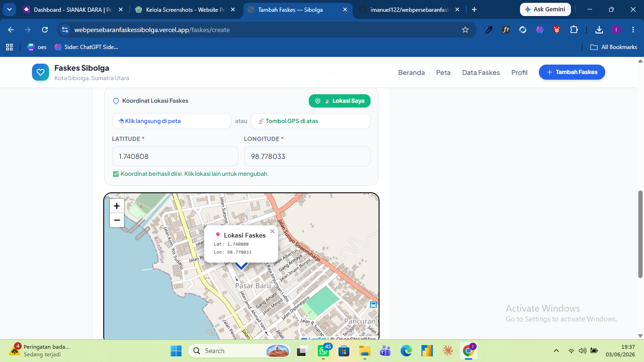This screenshot has width=644, height=362.
Task: Go back in browser history
Action: (x=11, y=30)
